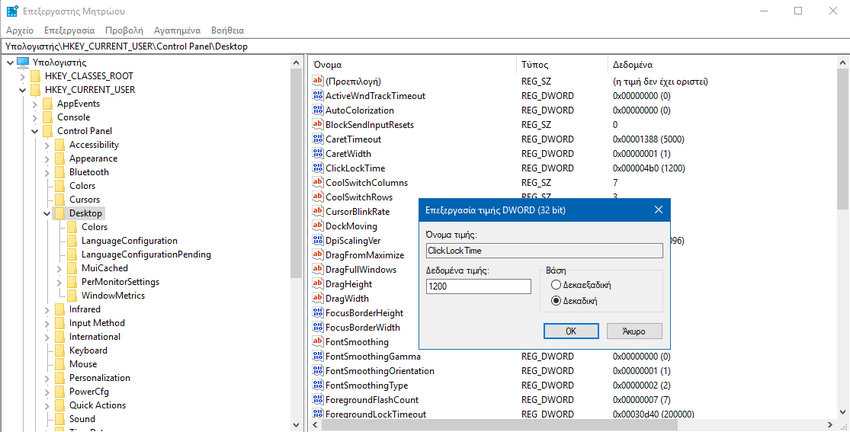Select the LanguageConfigurationPending key
The width and height of the screenshot is (850, 432).
click(146, 254)
